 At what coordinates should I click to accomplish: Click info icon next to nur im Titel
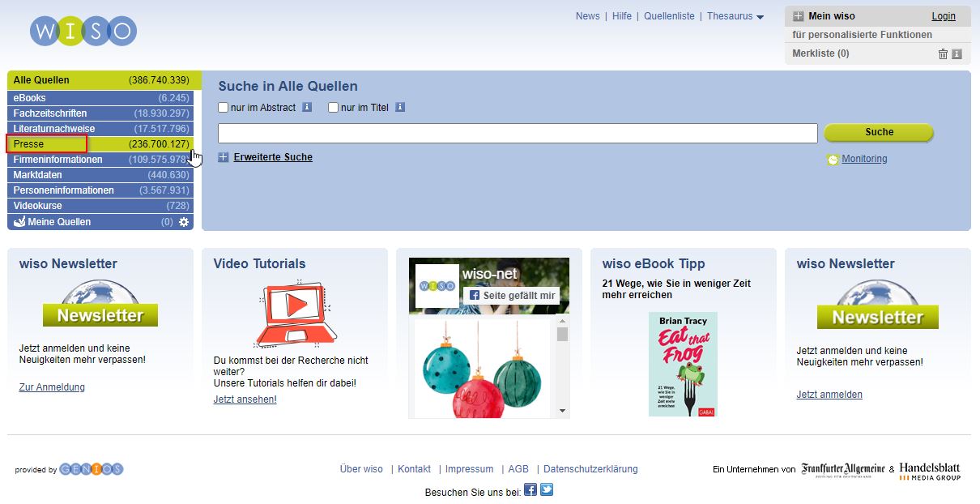pyautogui.click(x=400, y=107)
